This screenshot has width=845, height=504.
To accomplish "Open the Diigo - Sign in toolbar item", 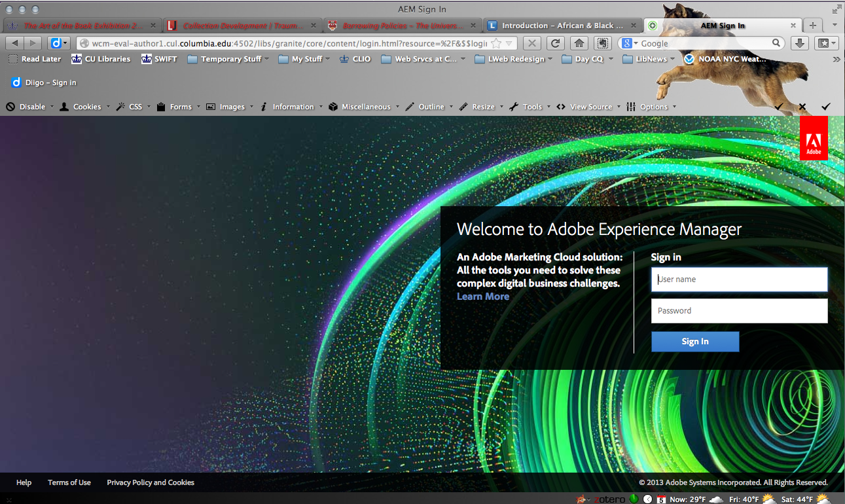I will pyautogui.click(x=44, y=82).
